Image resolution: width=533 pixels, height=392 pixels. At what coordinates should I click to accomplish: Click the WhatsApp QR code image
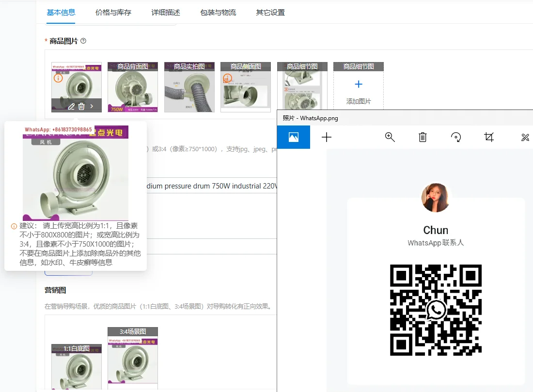click(436, 310)
